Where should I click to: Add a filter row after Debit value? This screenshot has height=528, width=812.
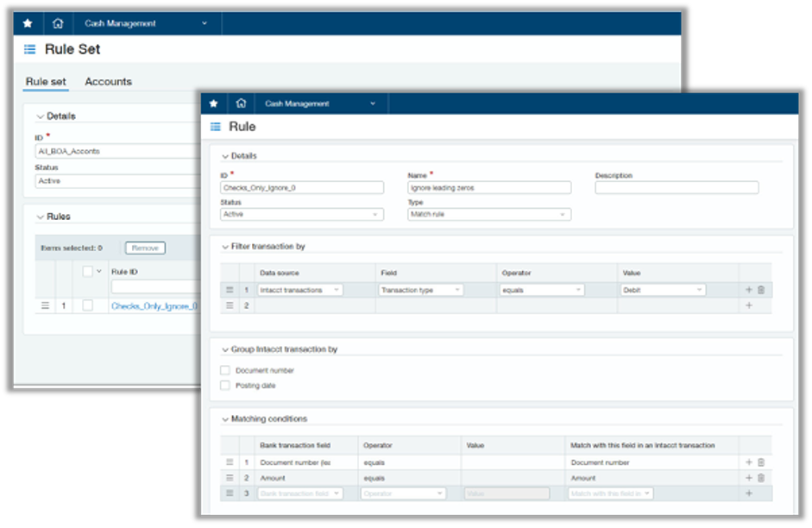(x=748, y=290)
